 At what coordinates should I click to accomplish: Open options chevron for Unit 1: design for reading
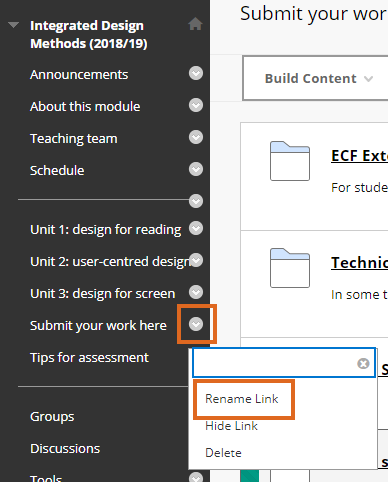(x=196, y=228)
